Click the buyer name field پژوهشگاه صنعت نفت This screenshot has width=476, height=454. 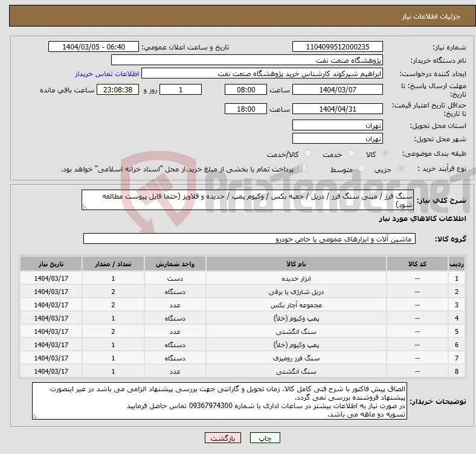pyautogui.click(x=247, y=60)
